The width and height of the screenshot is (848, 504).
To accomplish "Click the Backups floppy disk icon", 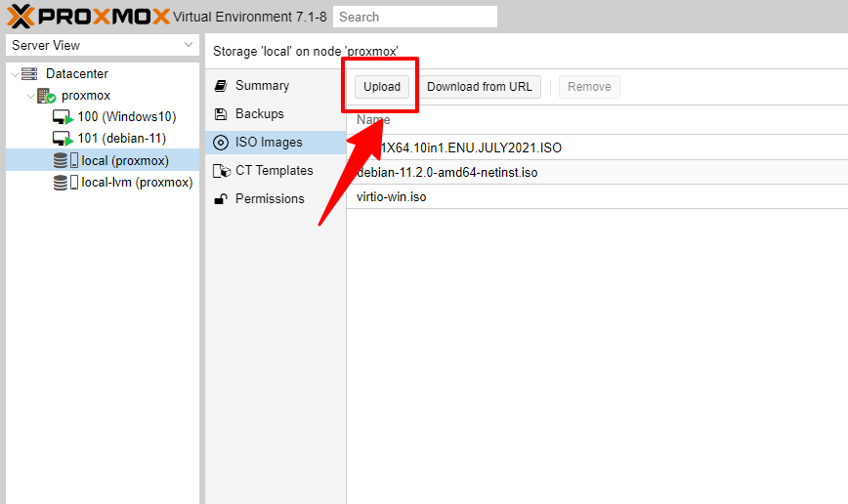I will coord(220,114).
